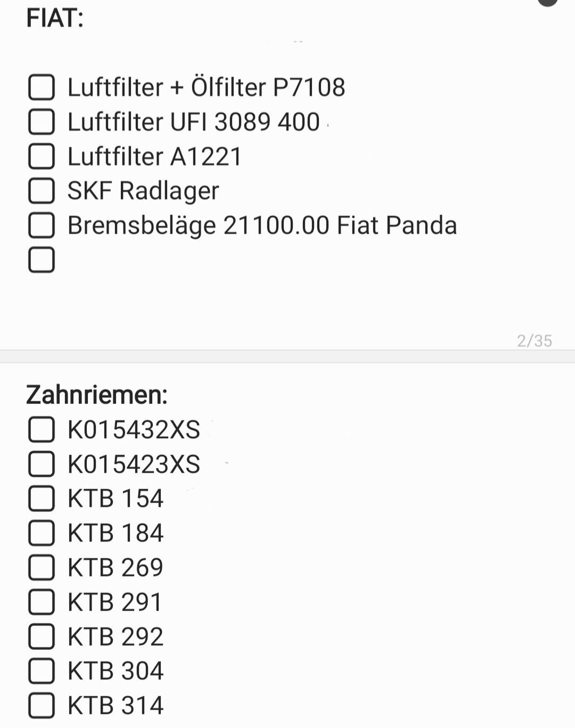This screenshot has height=728, width=575.
Task: Toggle the SKF Radlager checkbox
Action: point(42,191)
